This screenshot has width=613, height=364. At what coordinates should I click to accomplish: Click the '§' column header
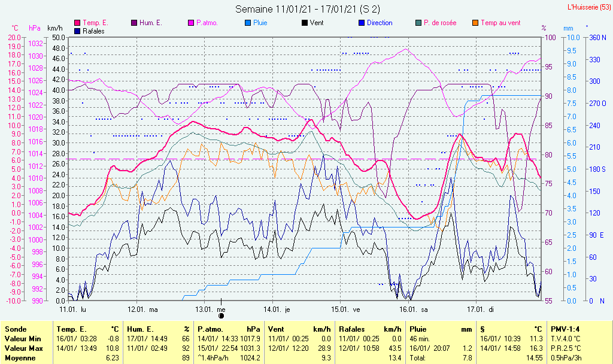pyautogui.click(x=482, y=329)
